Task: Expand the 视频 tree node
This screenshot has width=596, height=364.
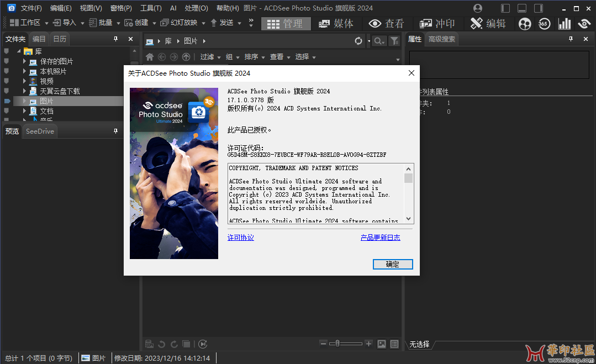Action: (24, 81)
